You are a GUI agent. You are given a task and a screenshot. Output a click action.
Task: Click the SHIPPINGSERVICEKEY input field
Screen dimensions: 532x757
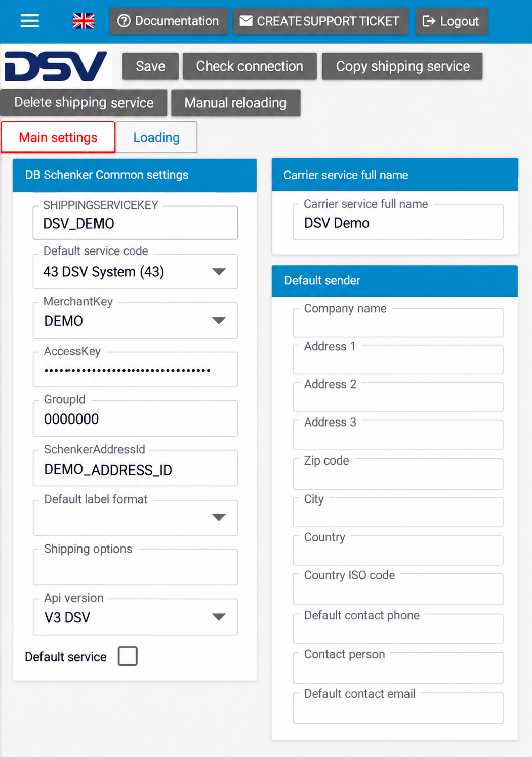(135, 223)
